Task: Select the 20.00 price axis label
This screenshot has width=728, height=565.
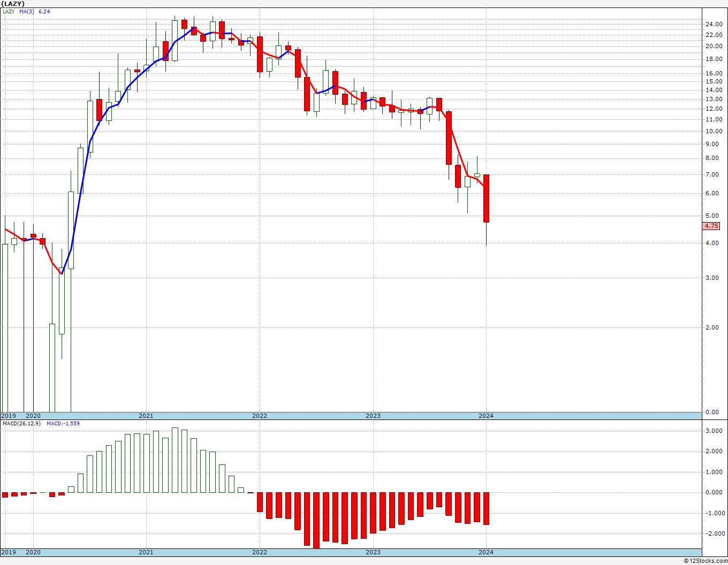Action: 714,46
